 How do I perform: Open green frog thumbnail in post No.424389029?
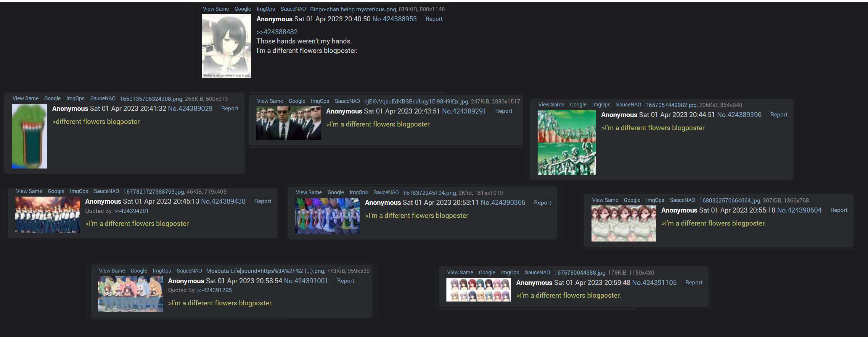[29, 136]
